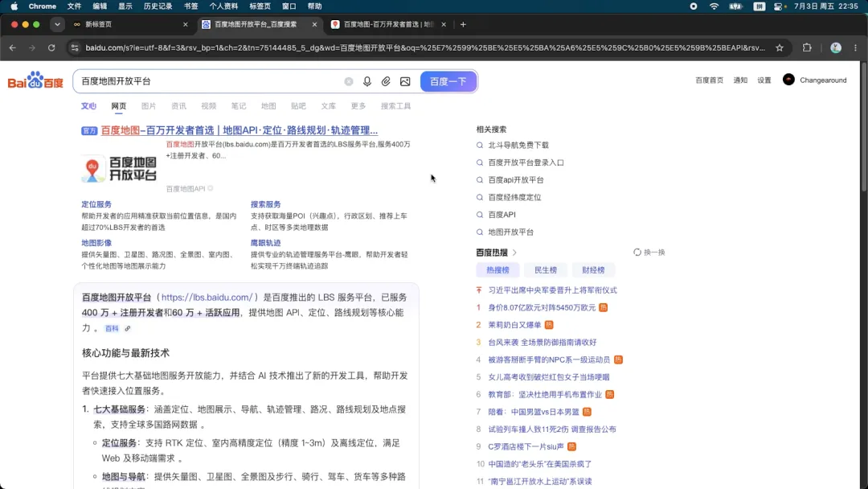Select the 财经榜 tab

[593, 270]
